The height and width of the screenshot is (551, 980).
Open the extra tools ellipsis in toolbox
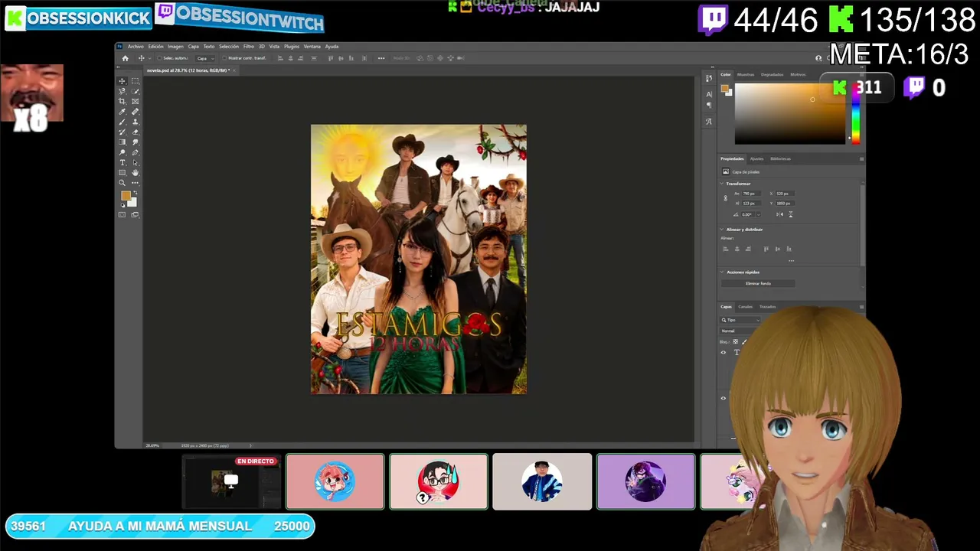[x=136, y=183]
